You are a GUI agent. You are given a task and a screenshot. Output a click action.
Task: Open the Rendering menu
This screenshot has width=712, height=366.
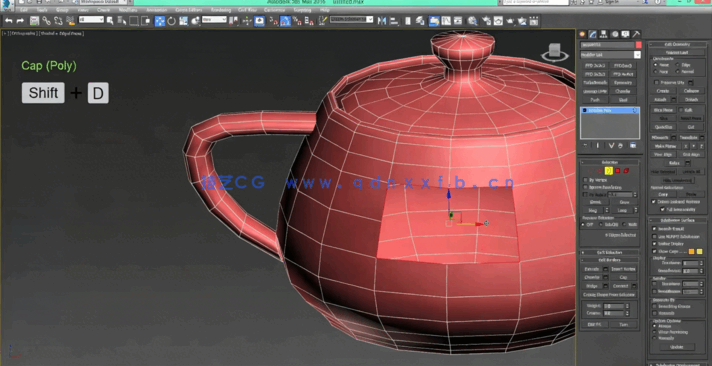click(221, 10)
